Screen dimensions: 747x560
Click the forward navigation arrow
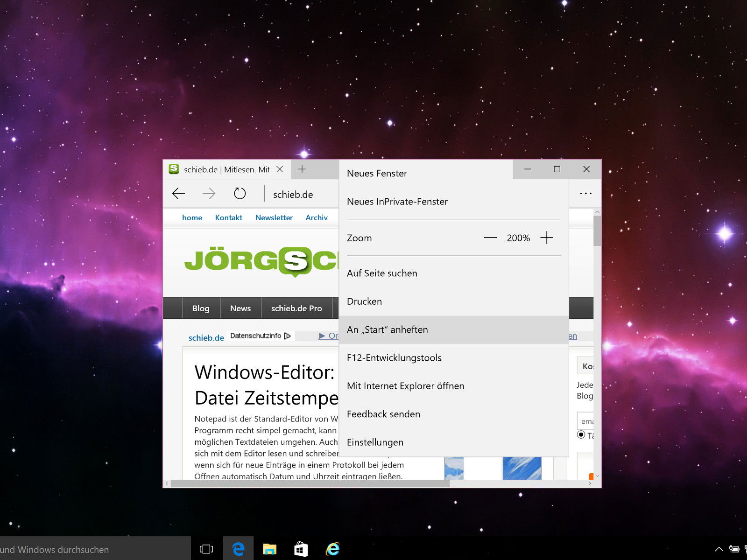coord(209,193)
